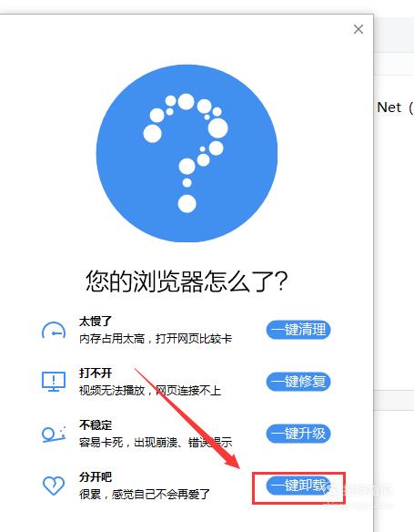
Task: Click description 很累，感觉自己不会再爱了
Action: (145, 495)
